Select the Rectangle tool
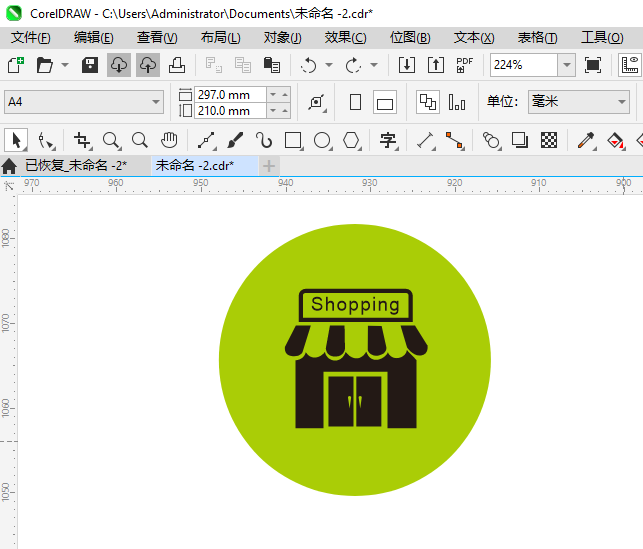Image resolution: width=643 pixels, height=549 pixels. point(294,141)
